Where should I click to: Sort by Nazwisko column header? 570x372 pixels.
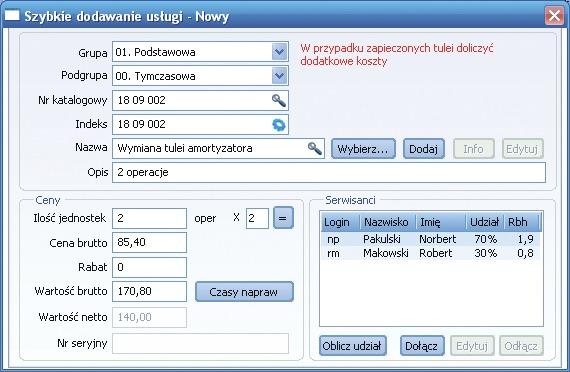pyautogui.click(x=388, y=222)
